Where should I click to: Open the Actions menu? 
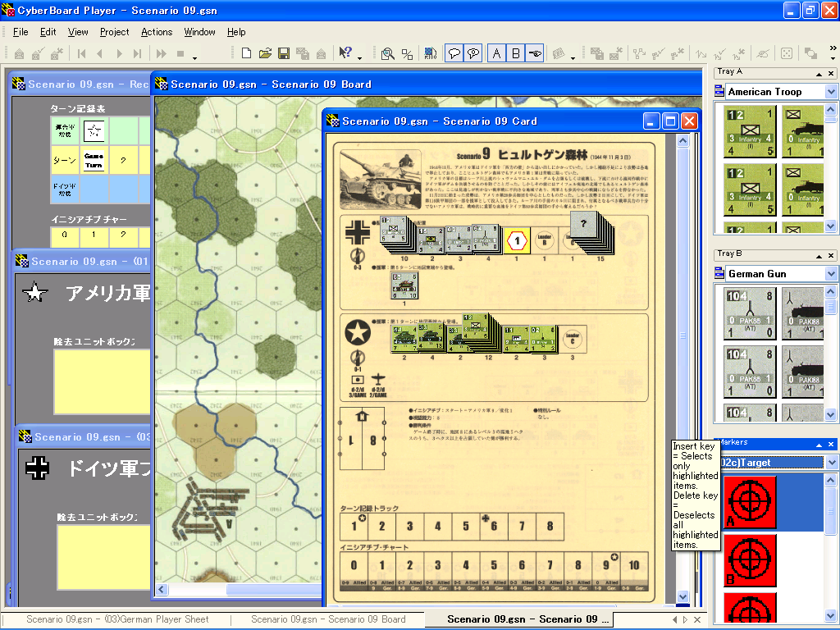click(157, 32)
